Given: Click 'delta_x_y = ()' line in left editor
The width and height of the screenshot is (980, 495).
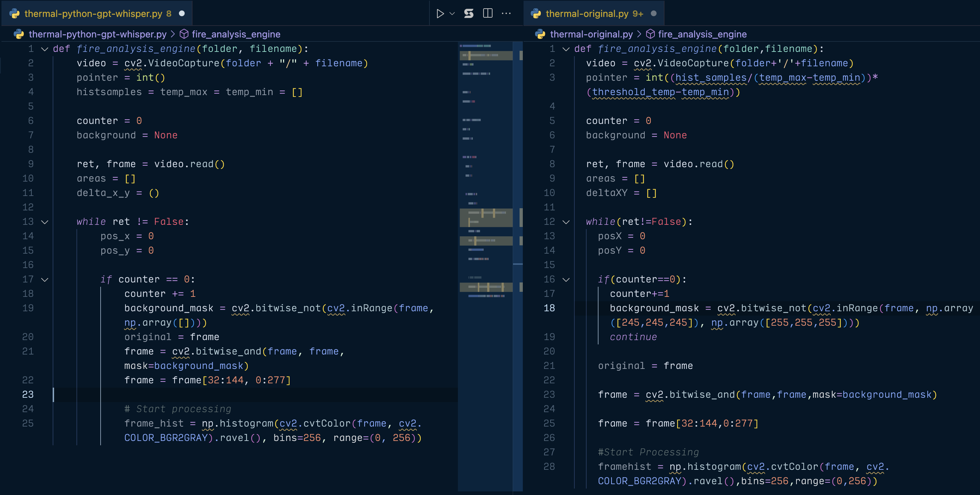Looking at the screenshot, I should click(118, 193).
